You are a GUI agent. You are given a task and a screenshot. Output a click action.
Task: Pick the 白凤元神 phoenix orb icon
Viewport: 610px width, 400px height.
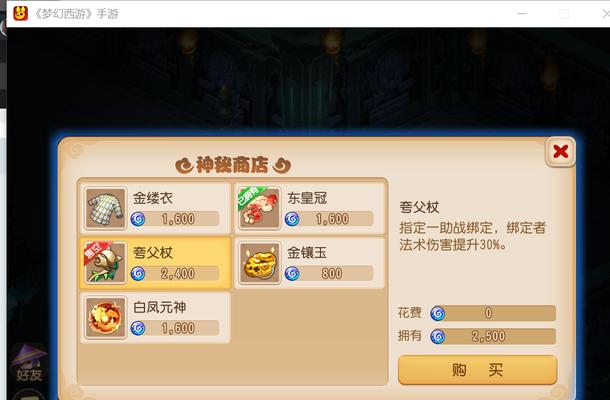click(105, 318)
